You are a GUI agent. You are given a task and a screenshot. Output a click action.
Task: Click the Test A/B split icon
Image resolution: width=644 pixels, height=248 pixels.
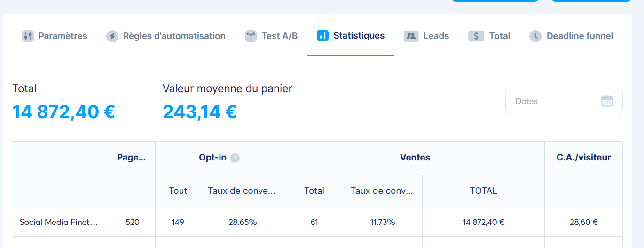[x=251, y=36]
